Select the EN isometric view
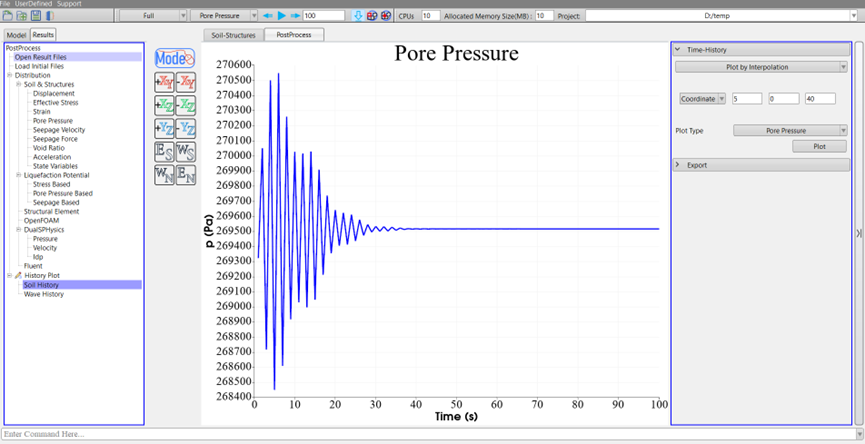Image resolution: width=865 pixels, height=444 pixels. (x=186, y=175)
